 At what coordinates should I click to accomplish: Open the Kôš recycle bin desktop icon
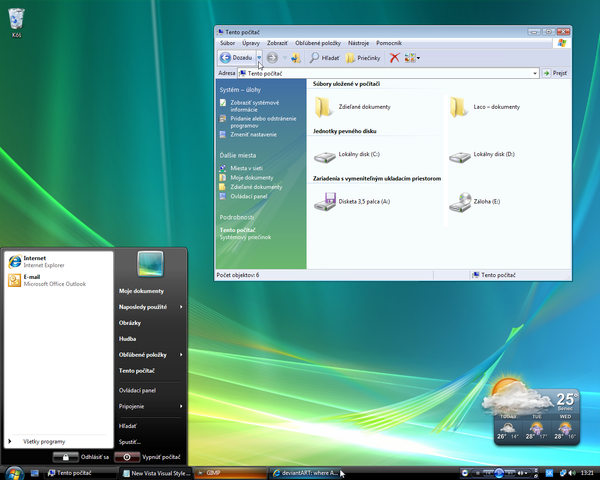click(16, 23)
